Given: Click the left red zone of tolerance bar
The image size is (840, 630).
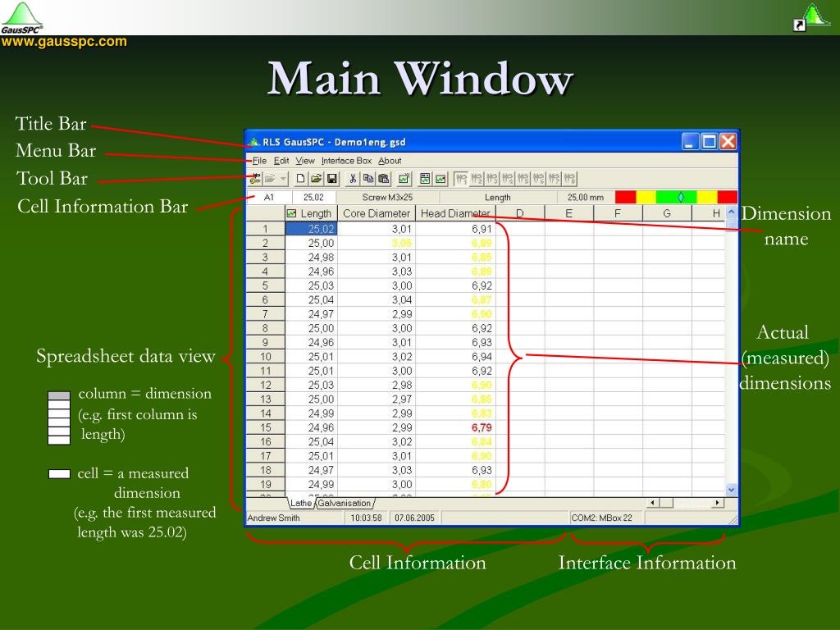Looking at the screenshot, I should click(625, 197).
